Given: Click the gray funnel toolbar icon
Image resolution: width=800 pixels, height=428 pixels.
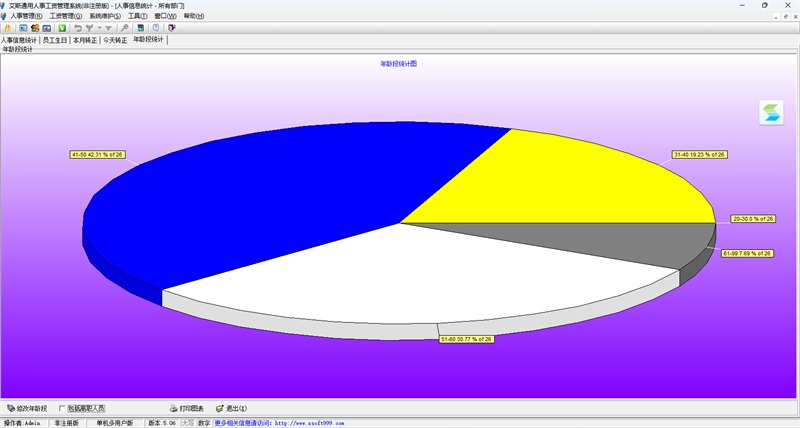Looking at the screenshot, I should (108, 28).
